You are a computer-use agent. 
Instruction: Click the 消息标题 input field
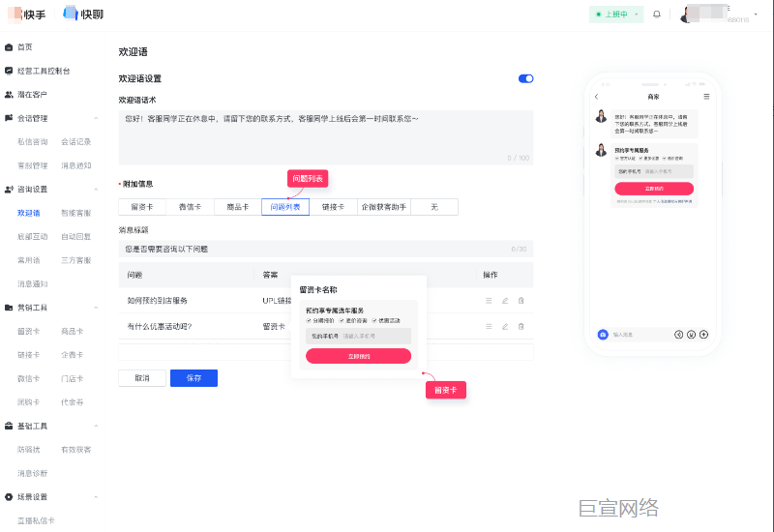[326, 250]
